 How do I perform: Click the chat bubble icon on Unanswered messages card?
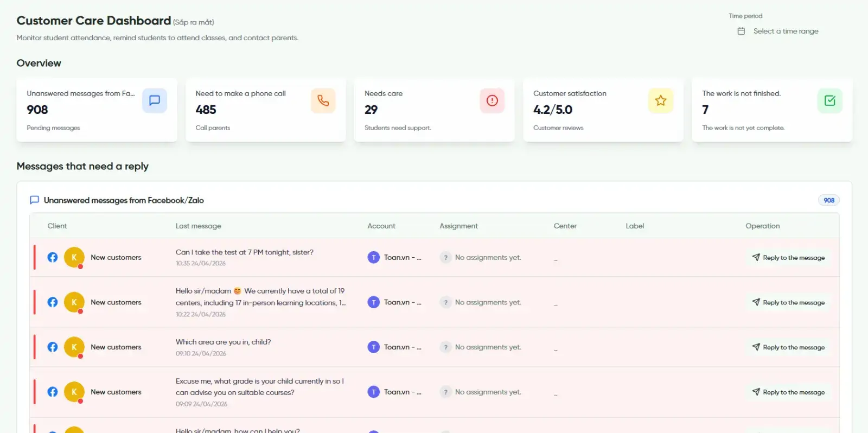pyautogui.click(x=155, y=100)
